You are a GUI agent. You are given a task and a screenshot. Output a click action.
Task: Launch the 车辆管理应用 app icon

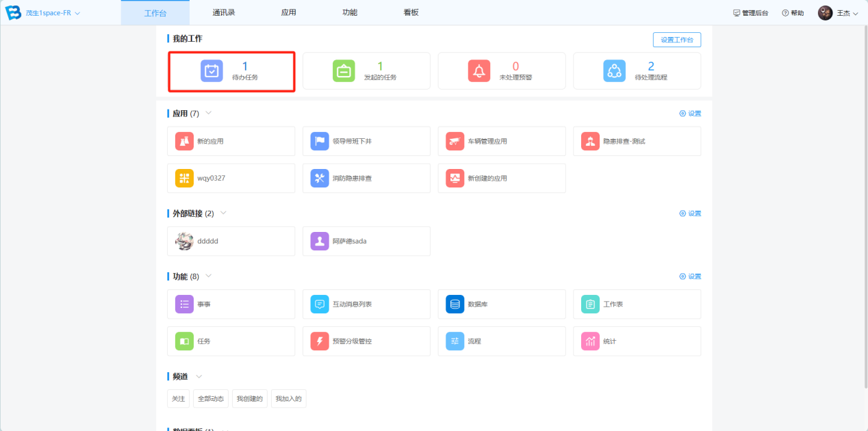455,142
